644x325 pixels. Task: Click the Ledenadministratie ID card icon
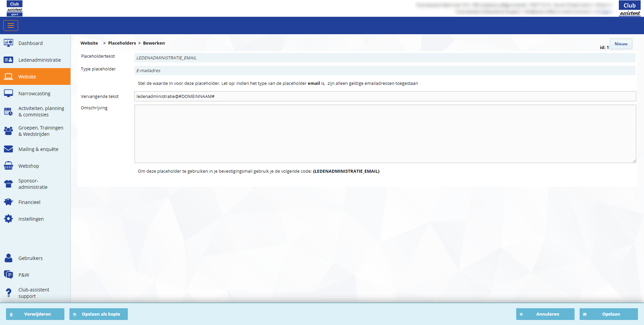pyautogui.click(x=8, y=60)
